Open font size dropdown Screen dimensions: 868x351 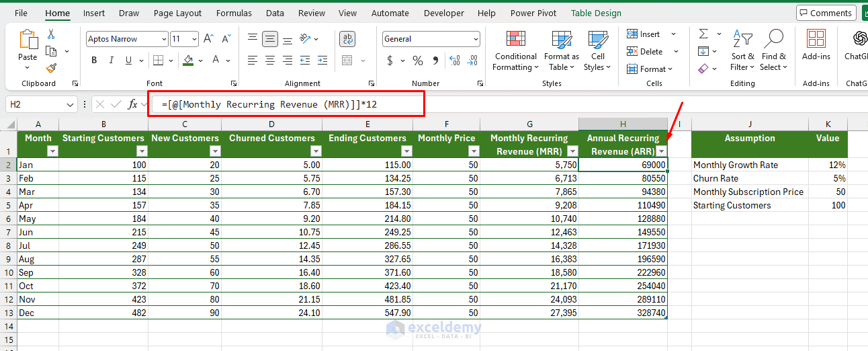pyautogui.click(x=194, y=39)
